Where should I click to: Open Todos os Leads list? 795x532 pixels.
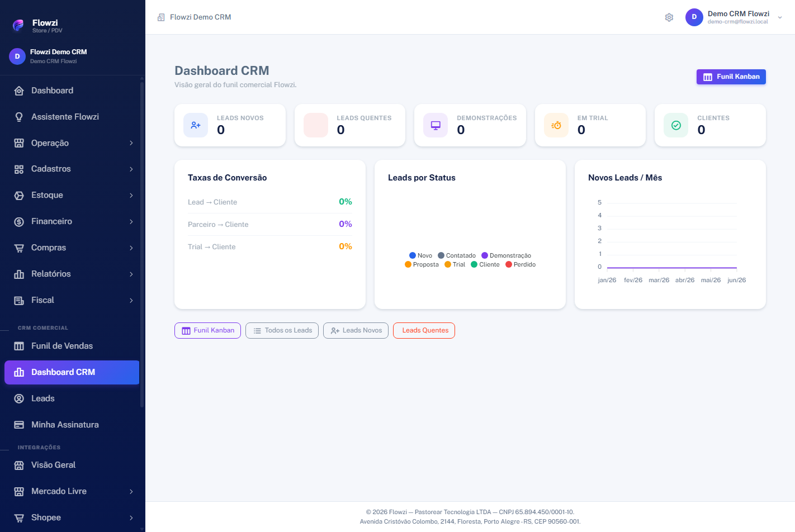pos(282,330)
